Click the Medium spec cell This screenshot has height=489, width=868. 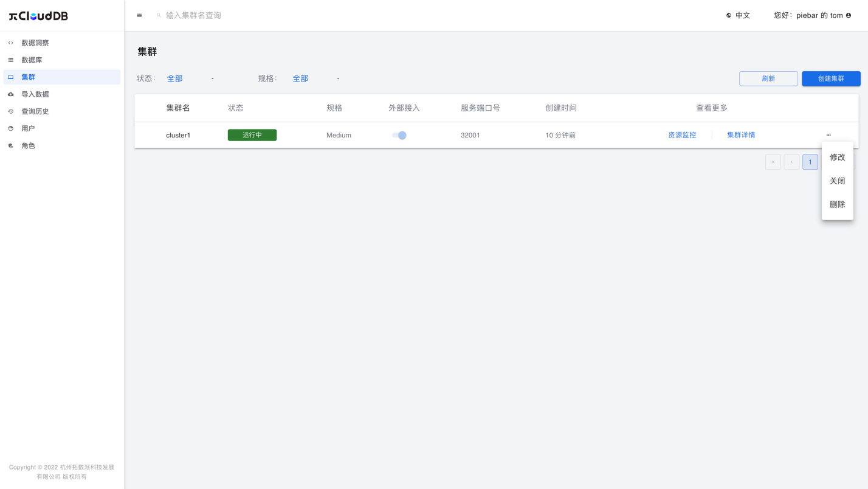(x=339, y=135)
